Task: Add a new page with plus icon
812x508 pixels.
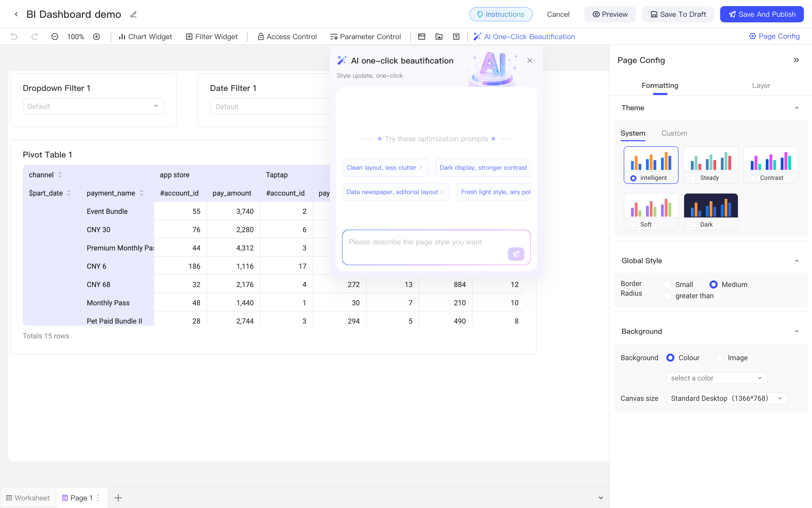Action: point(118,498)
